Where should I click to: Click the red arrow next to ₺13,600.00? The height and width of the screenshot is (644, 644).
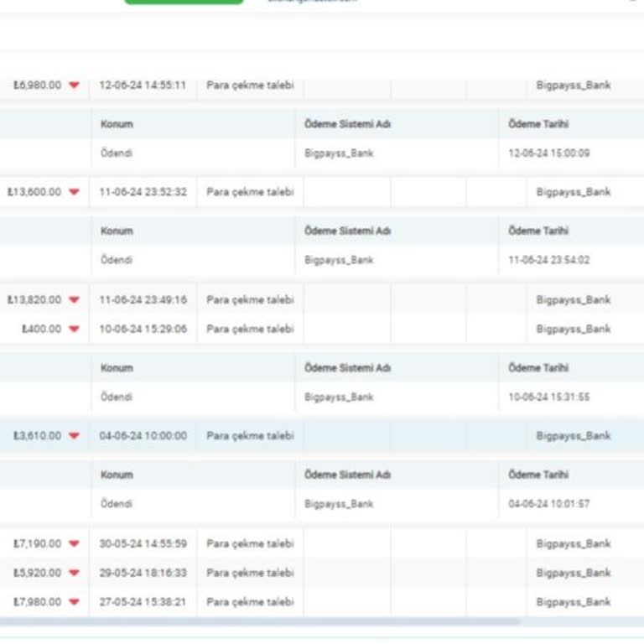(x=75, y=192)
